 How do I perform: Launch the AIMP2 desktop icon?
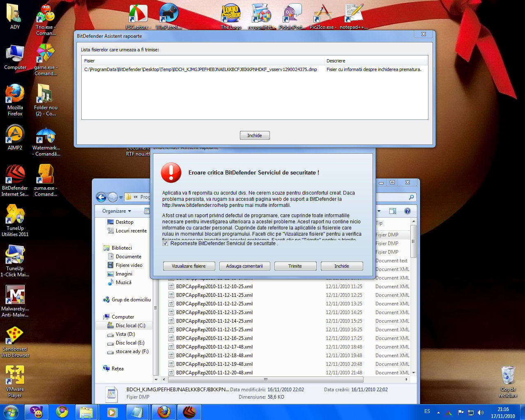point(15,138)
